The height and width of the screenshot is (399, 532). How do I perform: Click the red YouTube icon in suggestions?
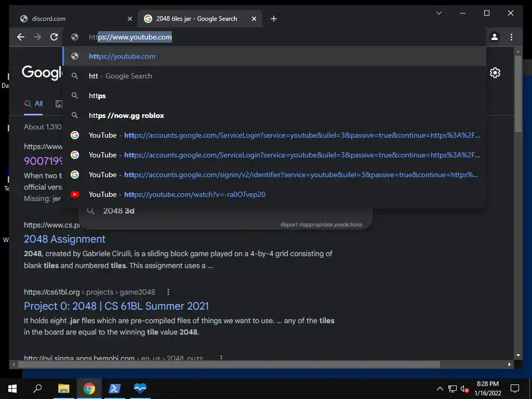[x=75, y=194]
